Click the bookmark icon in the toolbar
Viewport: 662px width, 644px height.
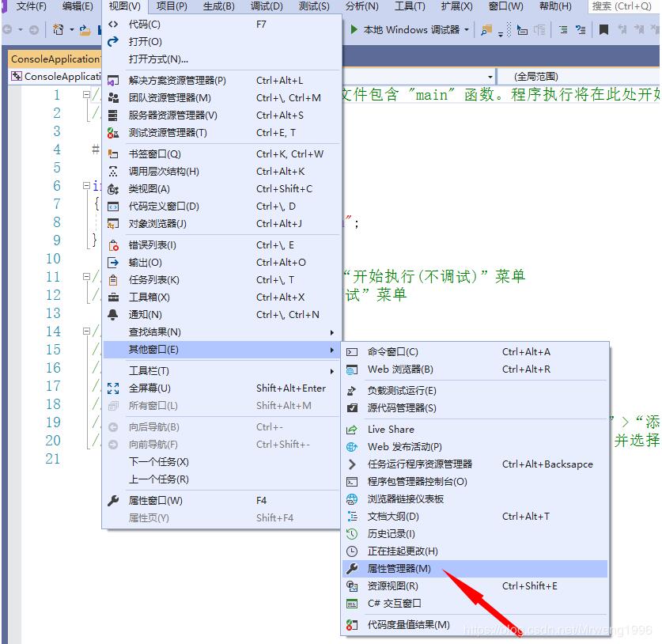[603, 29]
